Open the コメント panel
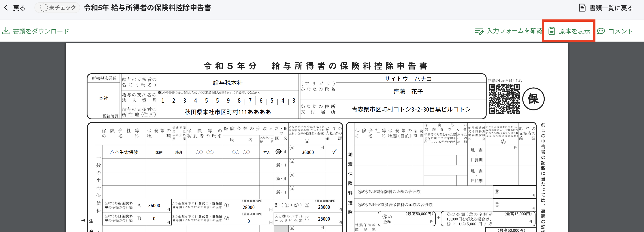644x232 pixels. pos(621,31)
